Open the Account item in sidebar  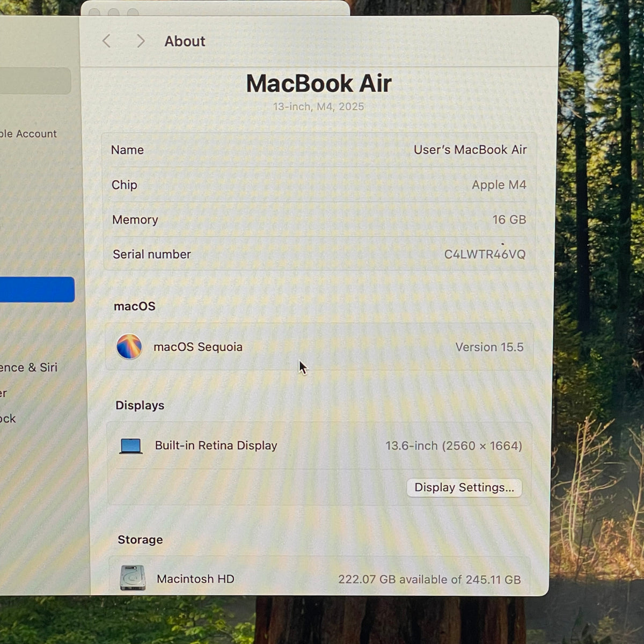[28, 134]
